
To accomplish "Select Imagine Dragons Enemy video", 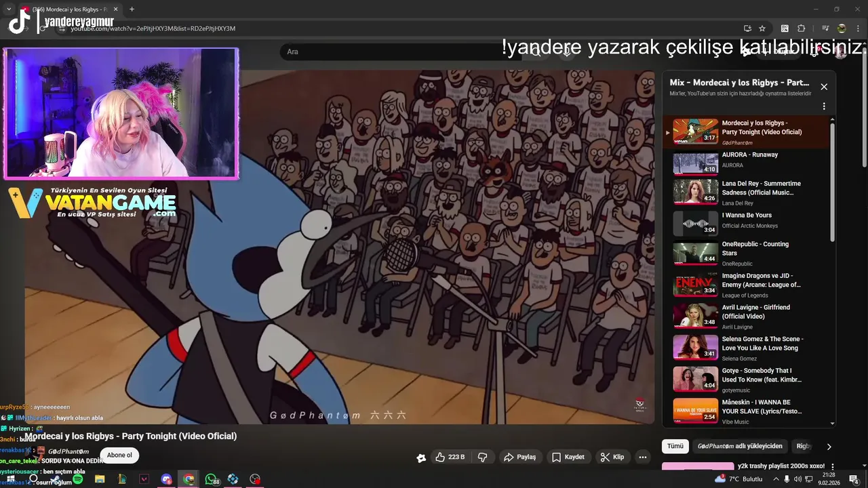I will (x=746, y=285).
